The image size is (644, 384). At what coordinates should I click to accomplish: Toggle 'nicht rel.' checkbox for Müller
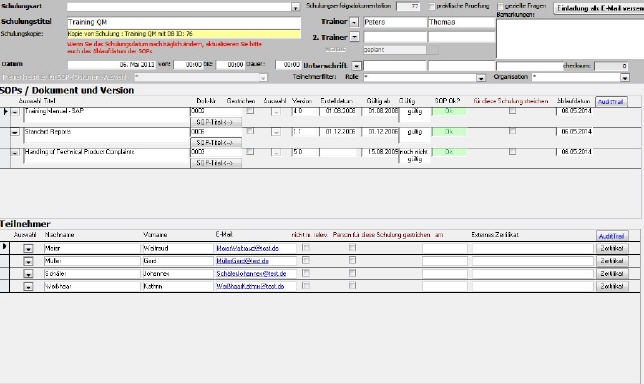pos(306,260)
